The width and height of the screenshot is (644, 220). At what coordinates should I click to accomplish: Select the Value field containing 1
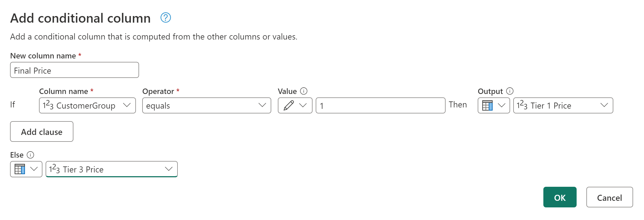tap(380, 105)
